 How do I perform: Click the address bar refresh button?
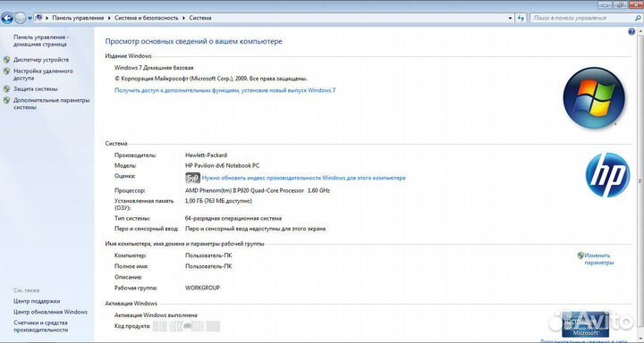tap(521, 18)
